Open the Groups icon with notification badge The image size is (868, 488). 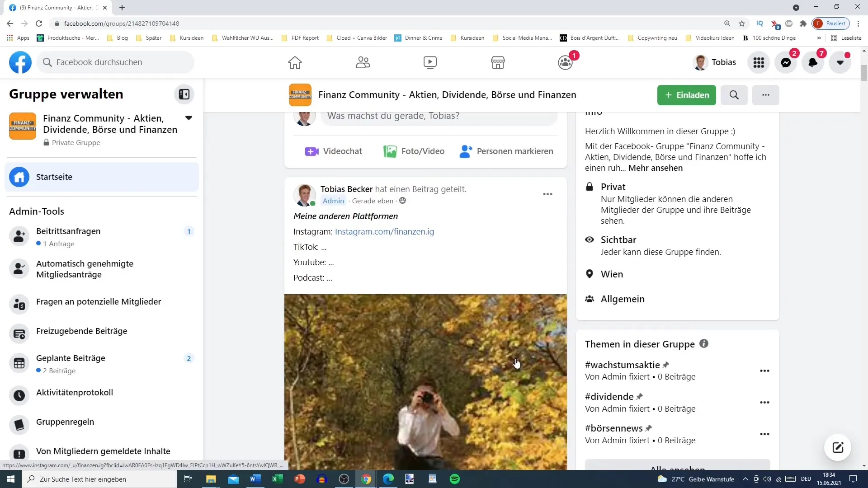566,62
